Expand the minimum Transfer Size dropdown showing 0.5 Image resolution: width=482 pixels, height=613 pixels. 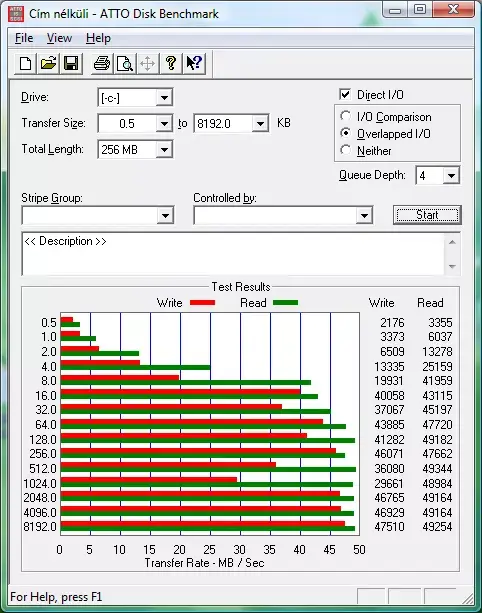pyautogui.click(x=164, y=124)
